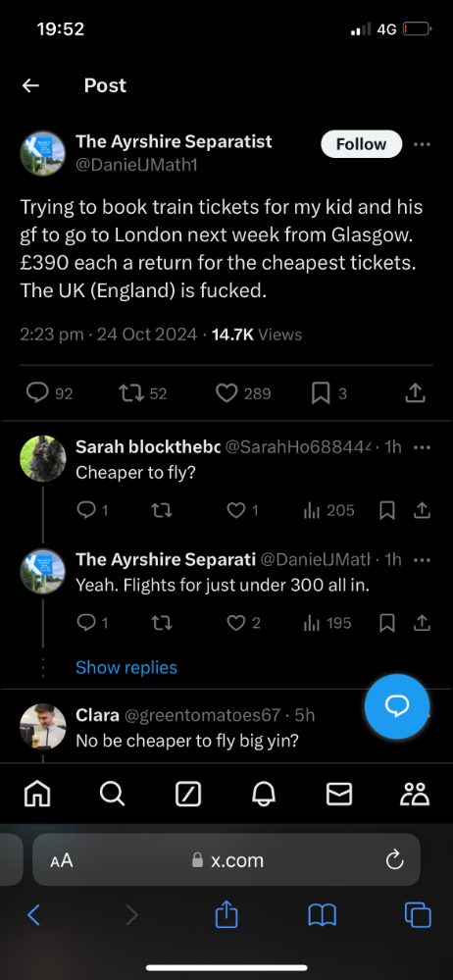Open the Search tab
This screenshot has height=980, width=453.
tap(113, 794)
